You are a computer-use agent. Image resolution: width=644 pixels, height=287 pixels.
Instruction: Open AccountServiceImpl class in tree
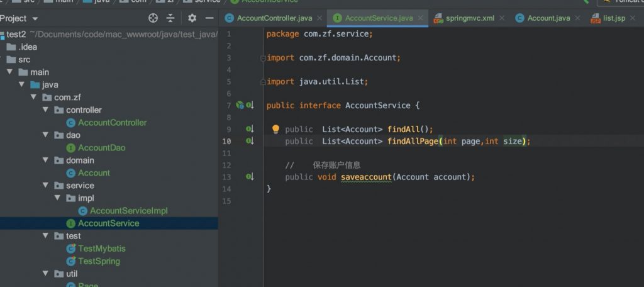(x=128, y=210)
